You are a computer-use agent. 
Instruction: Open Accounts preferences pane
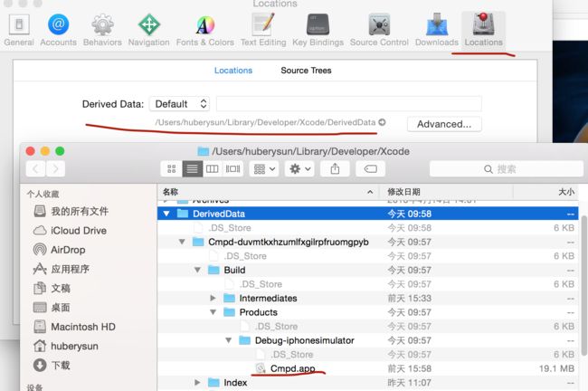pos(58,30)
